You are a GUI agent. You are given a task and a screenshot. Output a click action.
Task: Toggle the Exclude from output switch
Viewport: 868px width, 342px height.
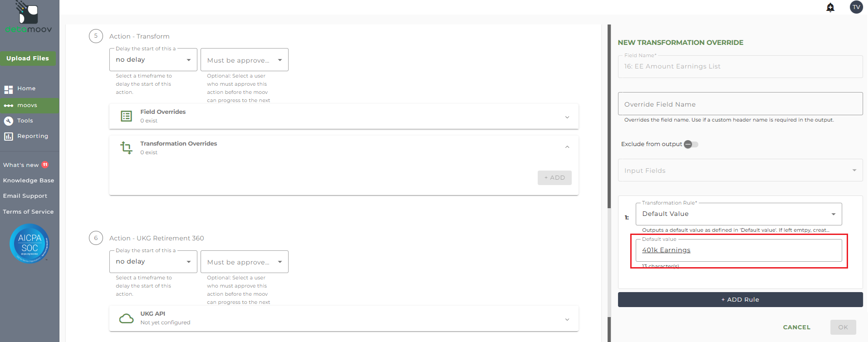[x=691, y=144]
